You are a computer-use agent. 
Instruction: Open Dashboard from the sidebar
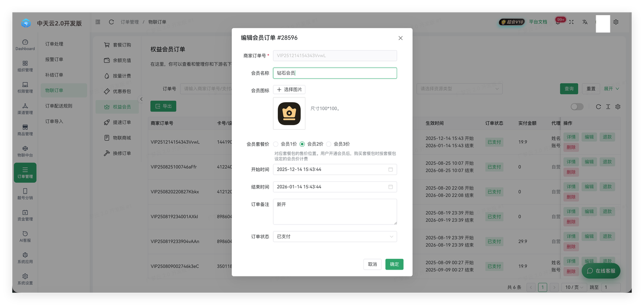coord(25,45)
